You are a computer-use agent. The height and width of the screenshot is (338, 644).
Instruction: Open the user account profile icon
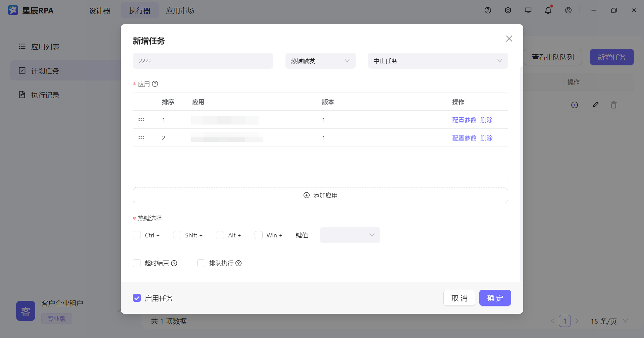click(x=568, y=10)
